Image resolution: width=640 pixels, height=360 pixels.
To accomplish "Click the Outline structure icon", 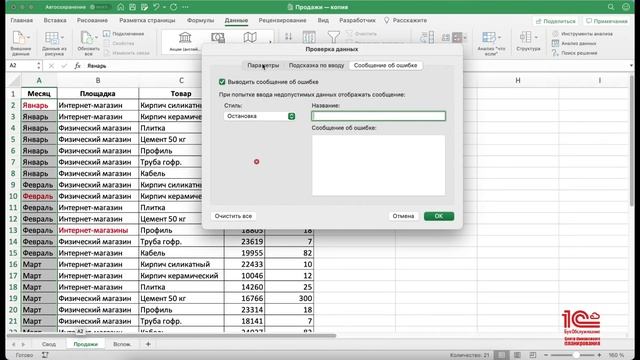I will coord(525,37).
